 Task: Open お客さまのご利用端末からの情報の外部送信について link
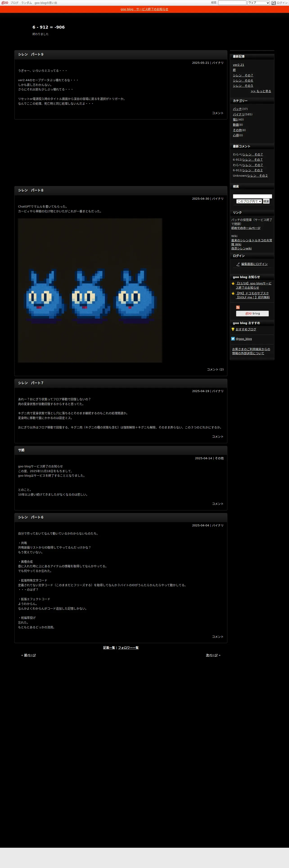click(251, 351)
